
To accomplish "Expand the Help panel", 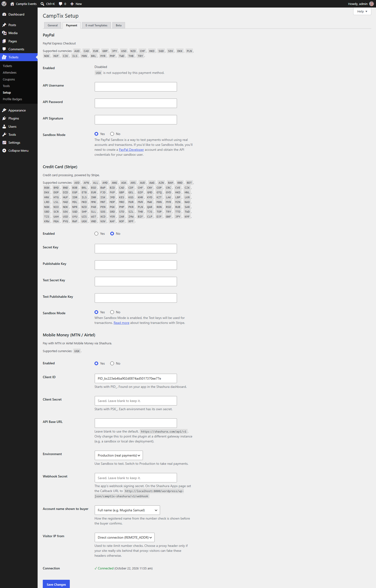I will pos(362,11).
